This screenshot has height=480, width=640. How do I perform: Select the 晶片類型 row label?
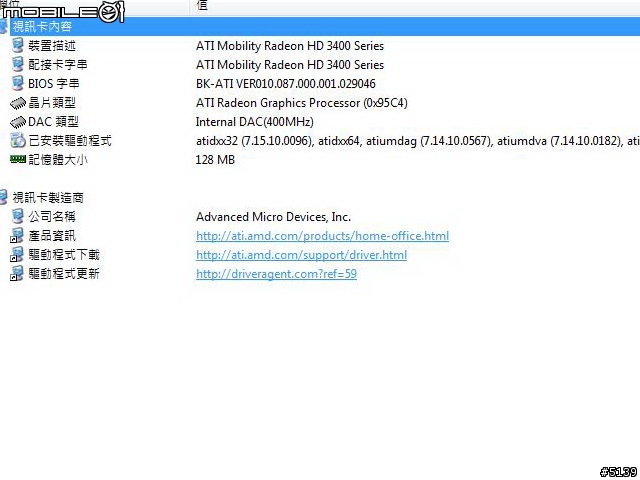tap(52, 103)
